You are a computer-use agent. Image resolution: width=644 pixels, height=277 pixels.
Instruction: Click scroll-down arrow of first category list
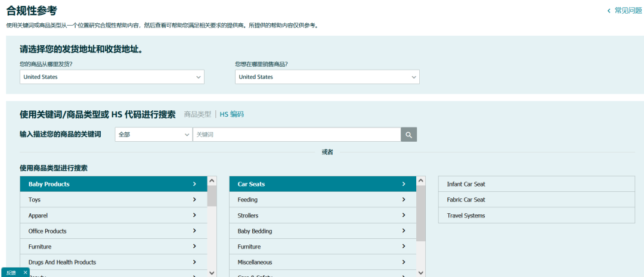212,272
